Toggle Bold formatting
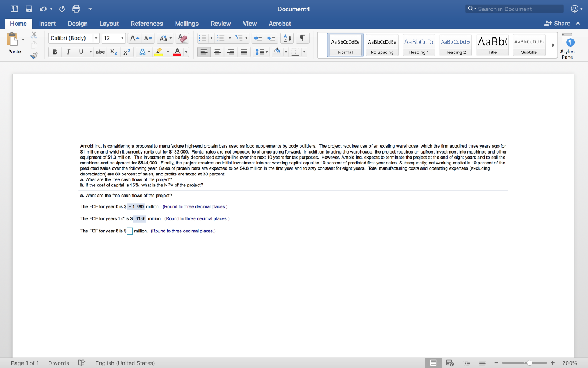This screenshot has height=368, width=588. coord(55,52)
